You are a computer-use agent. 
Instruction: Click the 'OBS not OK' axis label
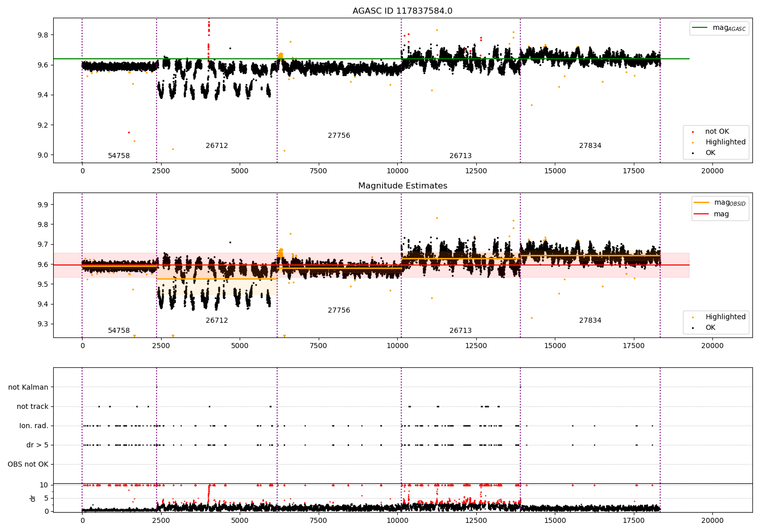click(x=28, y=465)
